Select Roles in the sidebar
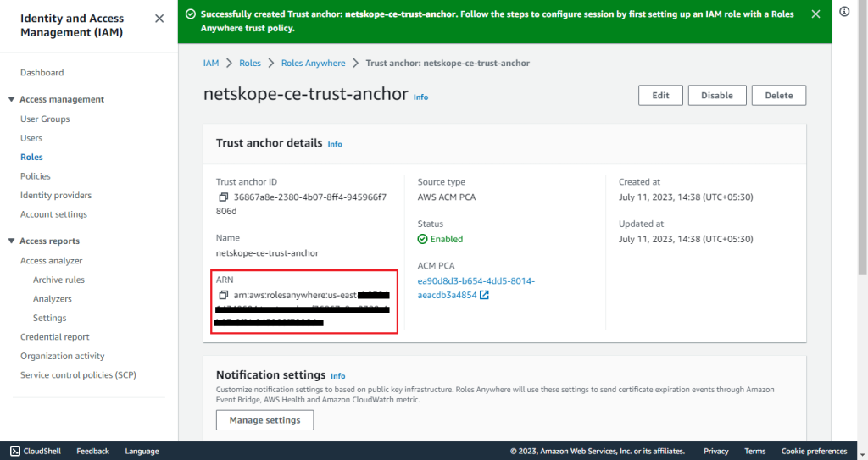 tap(31, 158)
